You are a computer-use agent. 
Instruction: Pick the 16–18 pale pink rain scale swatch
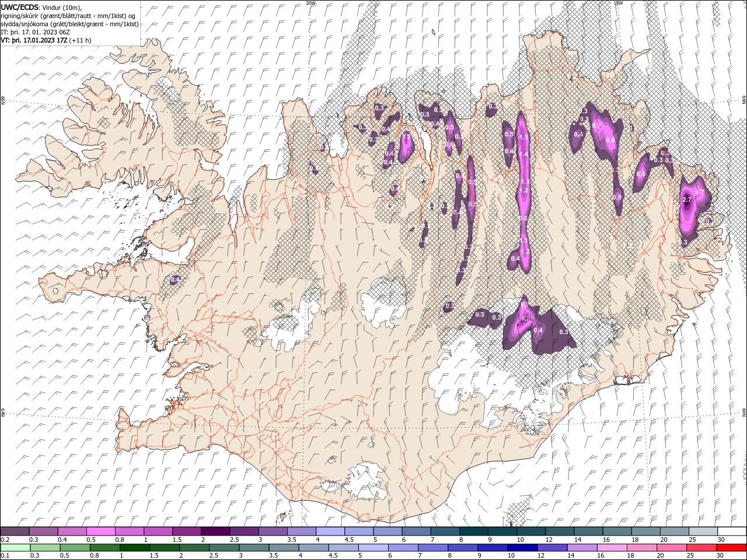tap(611, 548)
